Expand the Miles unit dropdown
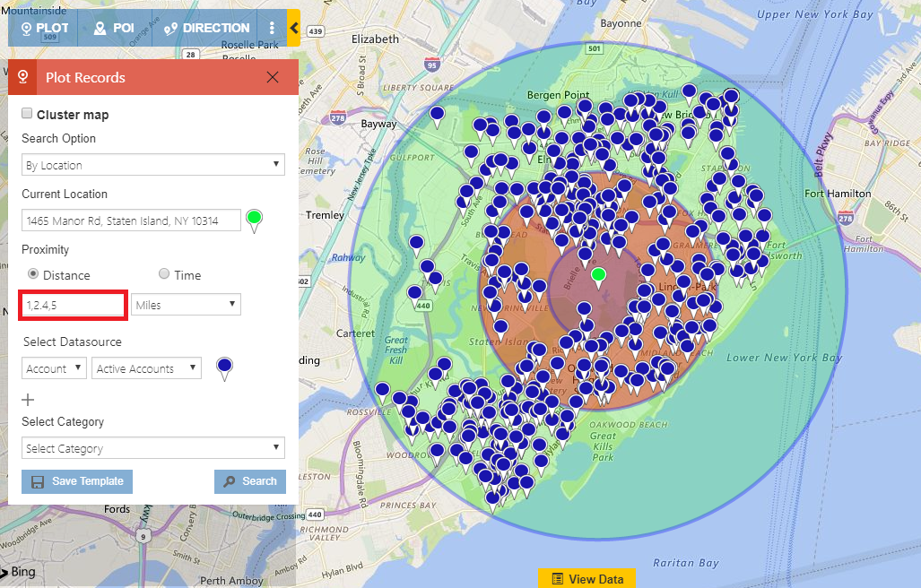This screenshot has width=921, height=588. (187, 305)
